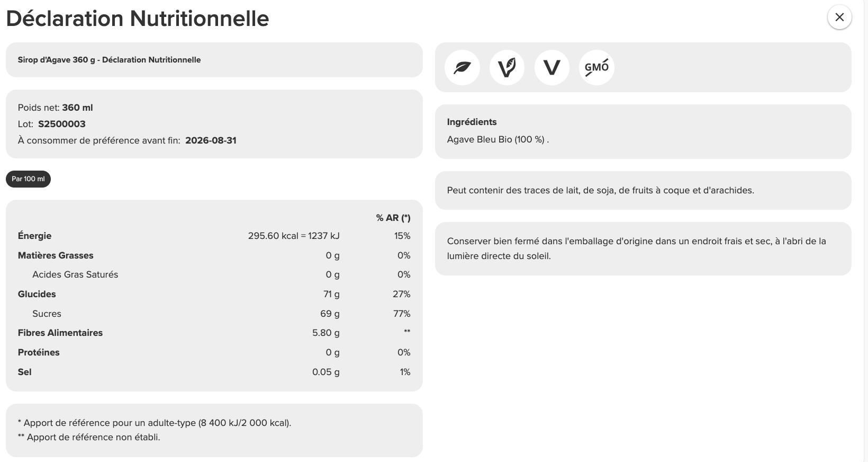The height and width of the screenshot is (462, 868).
Task: Click the Sel row label
Action: pos(25,372)
